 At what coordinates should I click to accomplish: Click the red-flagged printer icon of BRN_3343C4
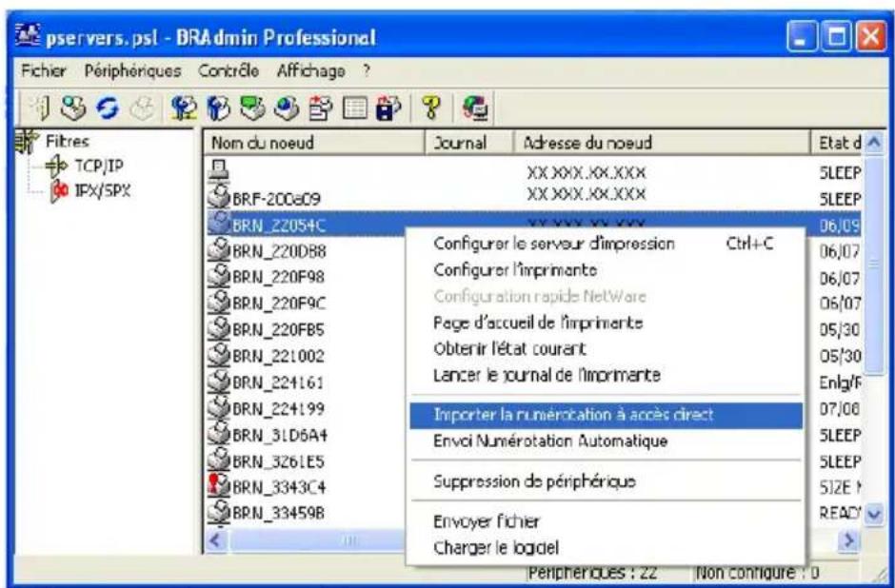tap(219, 486)
